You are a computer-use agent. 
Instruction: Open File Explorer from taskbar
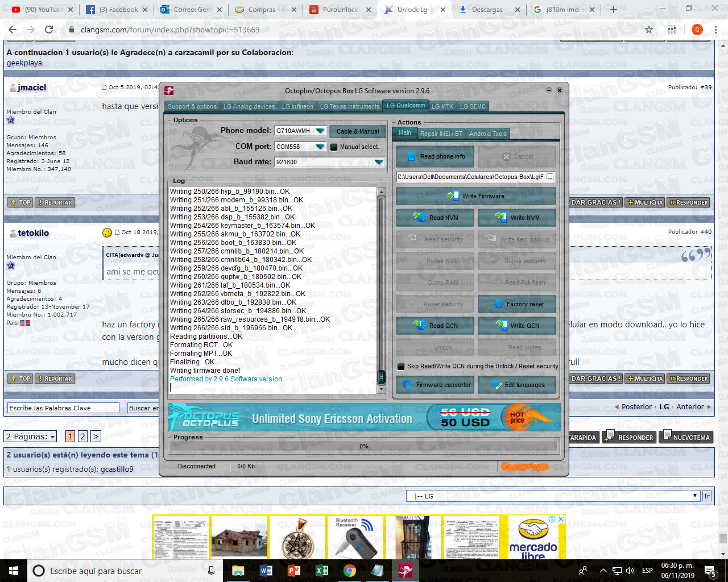pyautogui.click(x=238, y=571)
